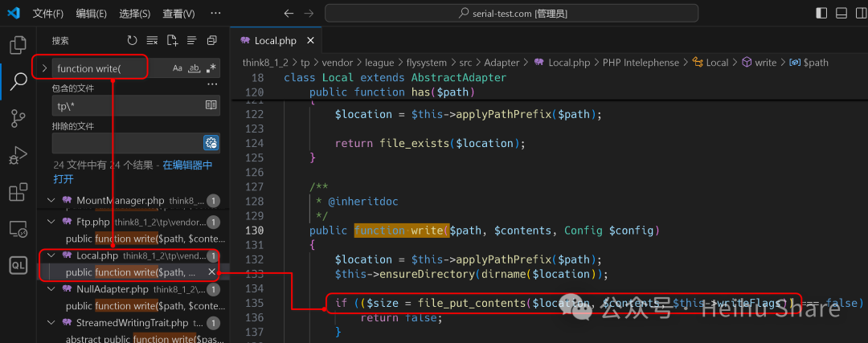Screen dimensions: 868x343
Task: Toggle search details with the ellipsis
Action: [212, 84]
